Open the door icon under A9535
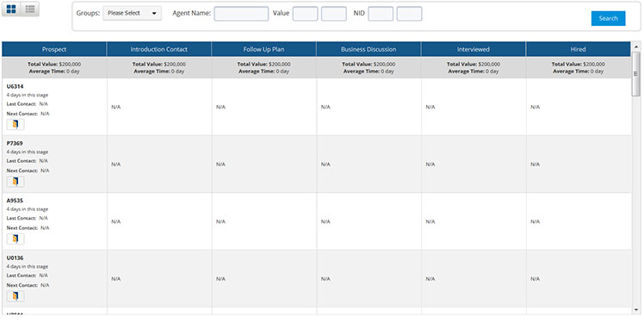 pos(15,239)
